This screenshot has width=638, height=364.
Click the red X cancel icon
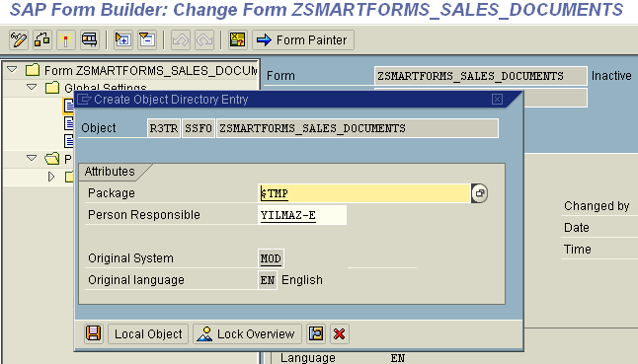[340, 334]
